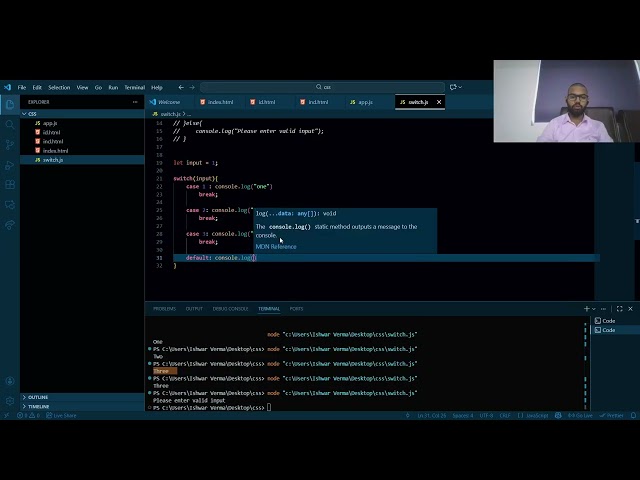This screenshot has width=640, height=480.
Task: Close the switch.js editor tab
Action: 439,102
